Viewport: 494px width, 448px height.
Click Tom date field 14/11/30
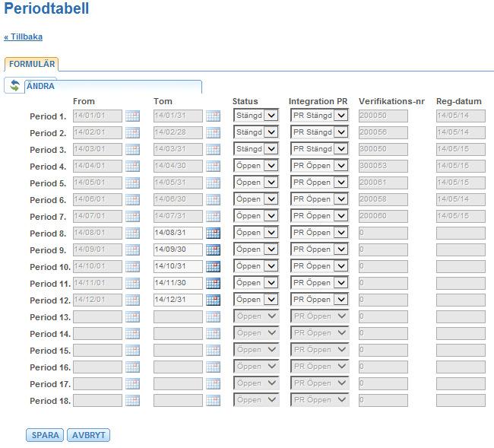point(178,283)
